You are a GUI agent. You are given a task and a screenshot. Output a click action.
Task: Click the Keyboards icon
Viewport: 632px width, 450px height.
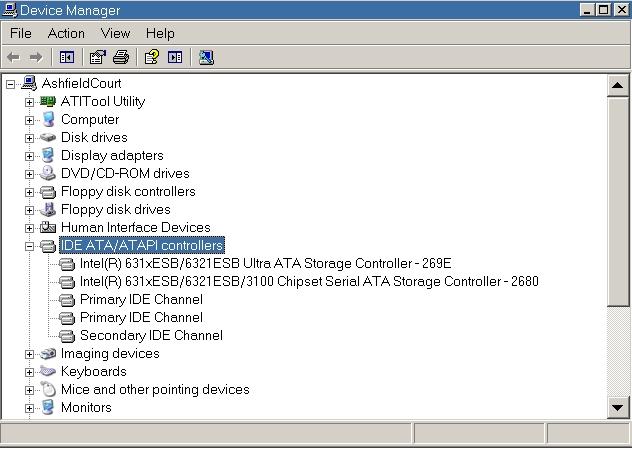48,371
